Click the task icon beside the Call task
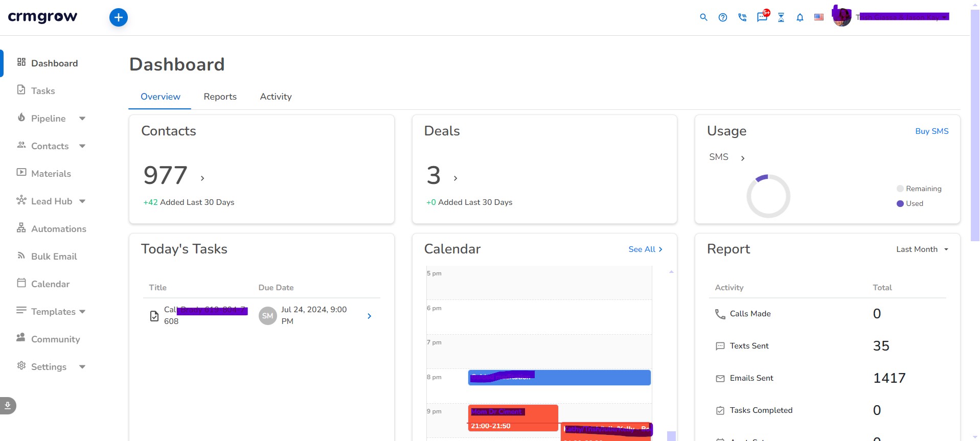The width and height of the screenshot is (980, 441). click(154, 316)
